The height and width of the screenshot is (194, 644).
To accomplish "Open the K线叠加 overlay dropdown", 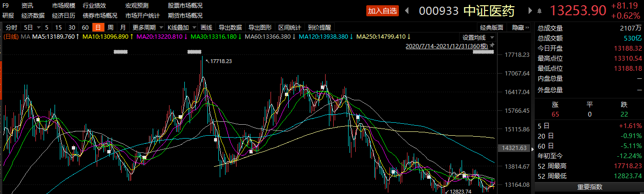I will (x=182, y=27).
